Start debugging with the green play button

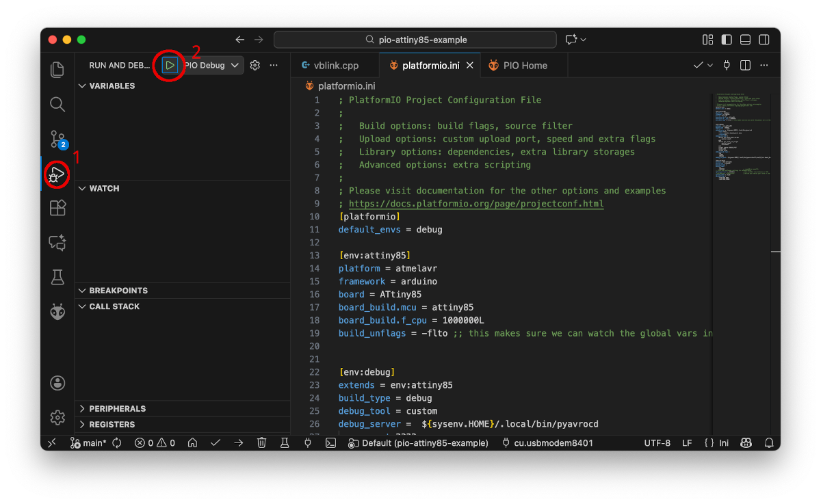click(x=170, y=66)
